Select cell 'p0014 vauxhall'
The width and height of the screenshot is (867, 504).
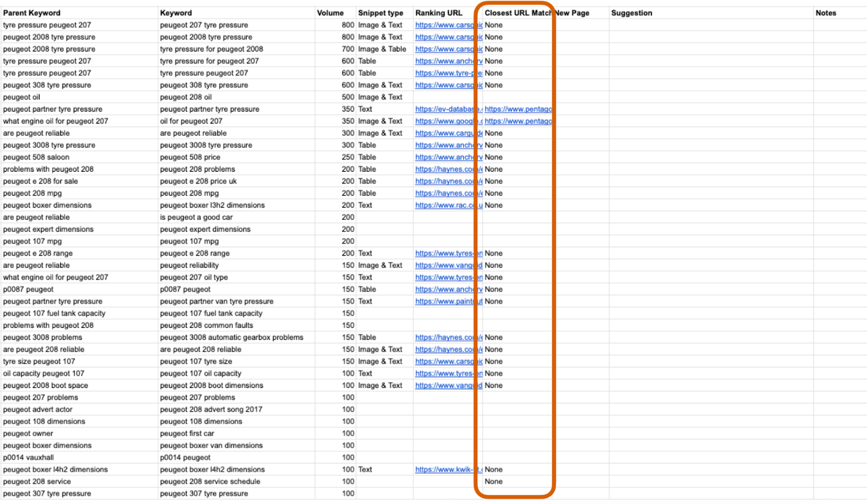pos(29,457)
